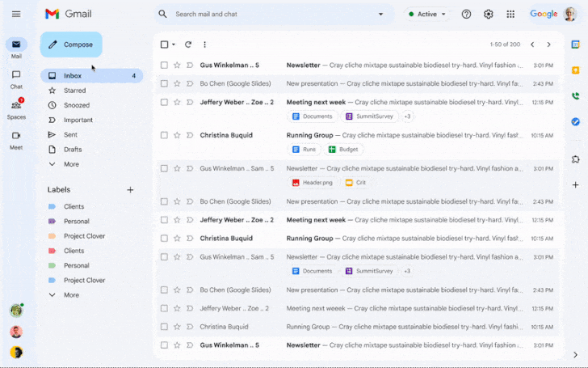
Task: Click the Help question mark icon
Action: pos(466,14)
